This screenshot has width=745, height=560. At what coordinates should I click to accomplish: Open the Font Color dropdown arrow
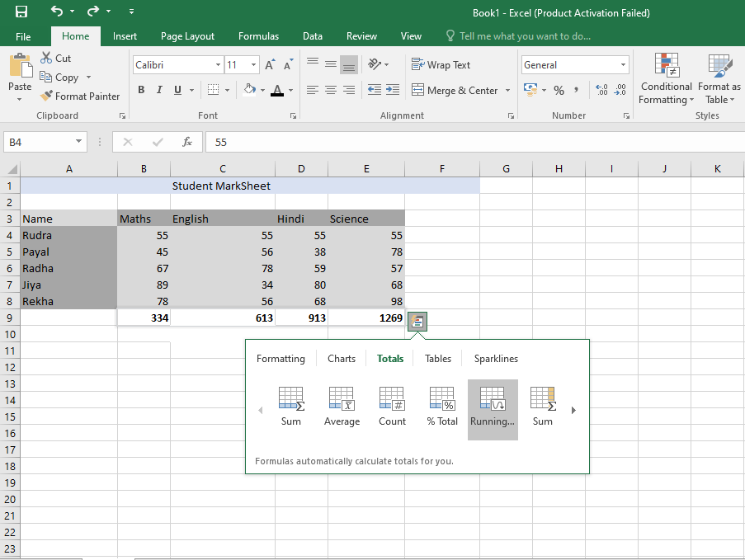(290, 90)
